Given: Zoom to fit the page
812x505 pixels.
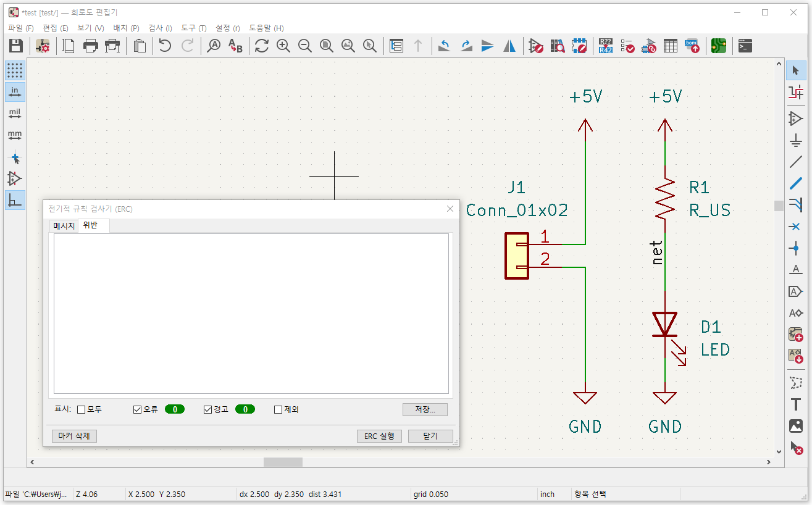Looking at the screenshot, I should pyautogui.click(x=327, y=46).
